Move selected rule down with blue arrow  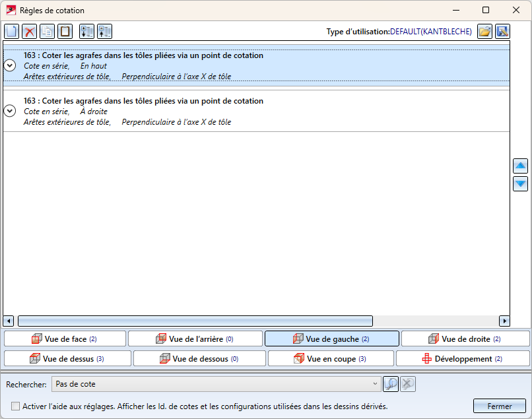pos(521,184)
